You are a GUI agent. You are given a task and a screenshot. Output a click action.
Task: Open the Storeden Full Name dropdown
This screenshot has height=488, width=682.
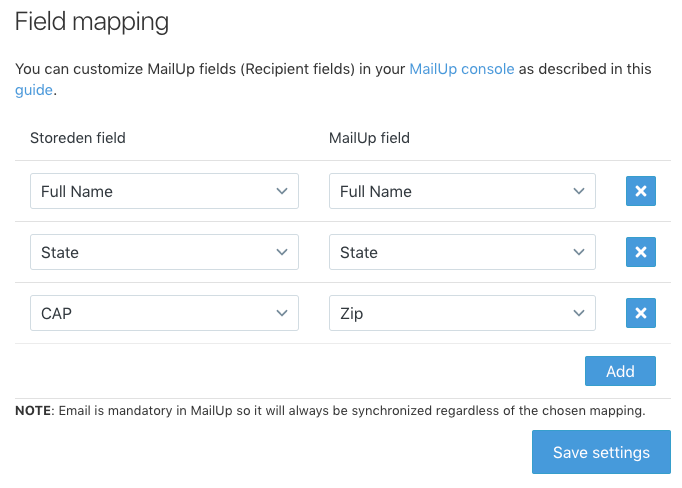164,191
